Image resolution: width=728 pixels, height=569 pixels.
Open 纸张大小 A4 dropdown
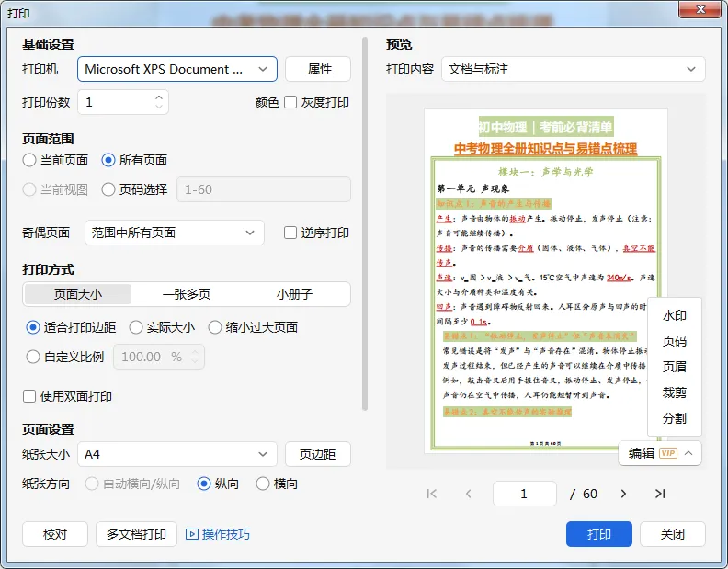pos(177,454)
